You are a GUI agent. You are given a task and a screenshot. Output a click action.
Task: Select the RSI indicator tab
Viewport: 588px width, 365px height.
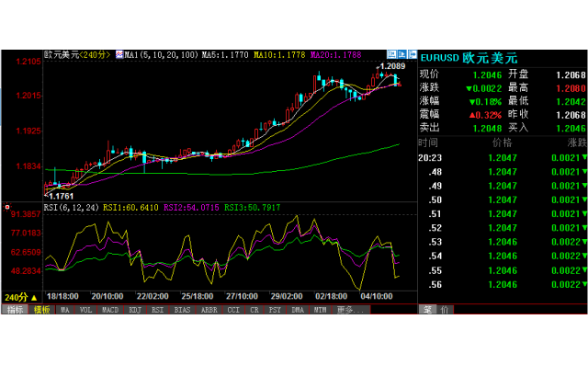click(157, 310)
